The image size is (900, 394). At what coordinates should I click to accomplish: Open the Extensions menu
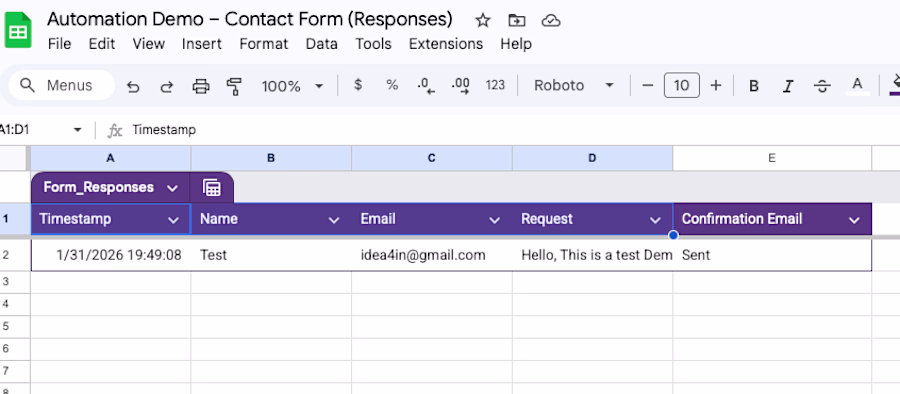pyautogui.click(x=445, y=44)
